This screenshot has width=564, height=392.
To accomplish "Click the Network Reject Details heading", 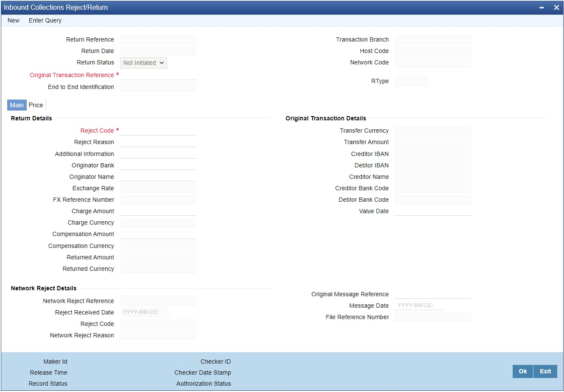I will [x=44, y=288].
